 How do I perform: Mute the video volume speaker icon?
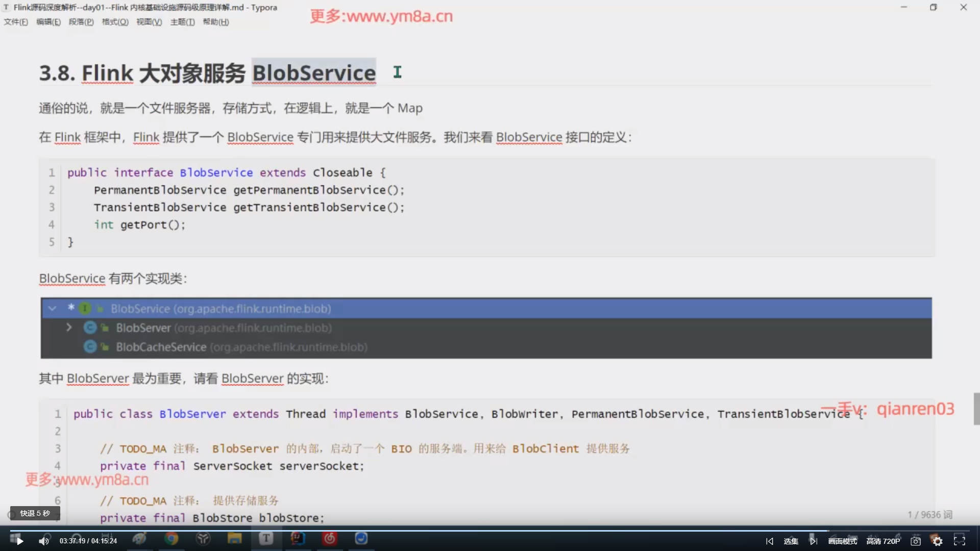click(x=44, y=541)
